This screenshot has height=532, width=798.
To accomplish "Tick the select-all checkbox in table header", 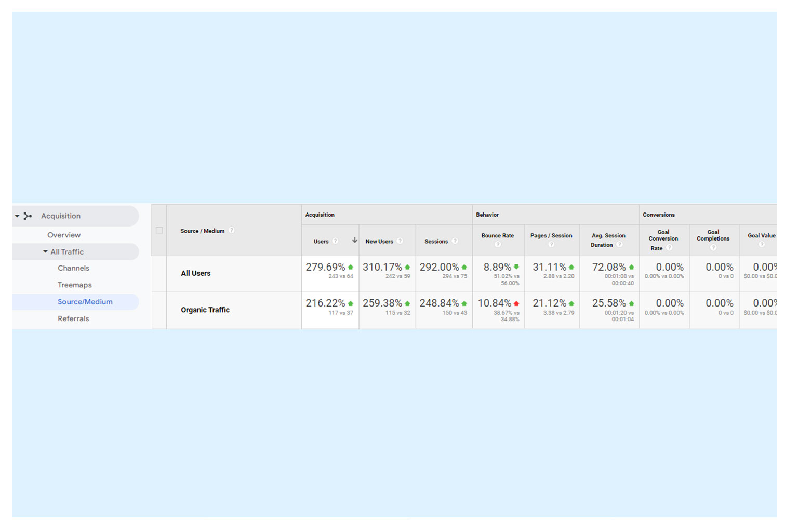I will pyautogui.click(x=159, y=230).
